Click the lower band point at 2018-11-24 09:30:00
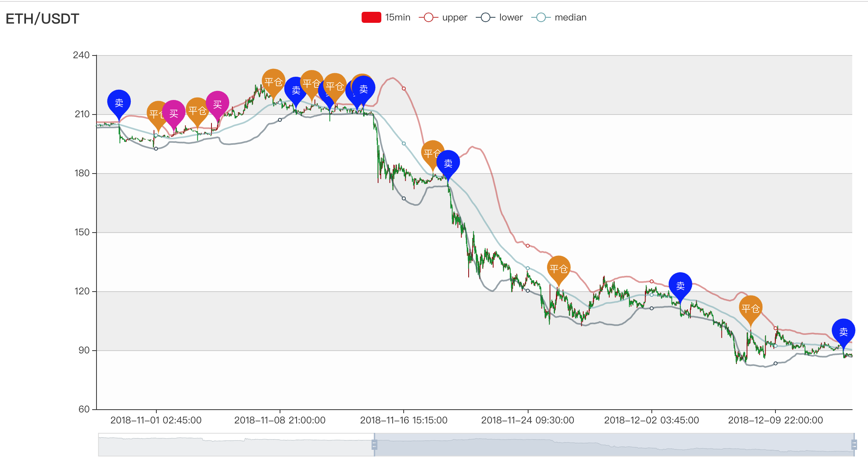868x473 pixels. pos(528,291)
